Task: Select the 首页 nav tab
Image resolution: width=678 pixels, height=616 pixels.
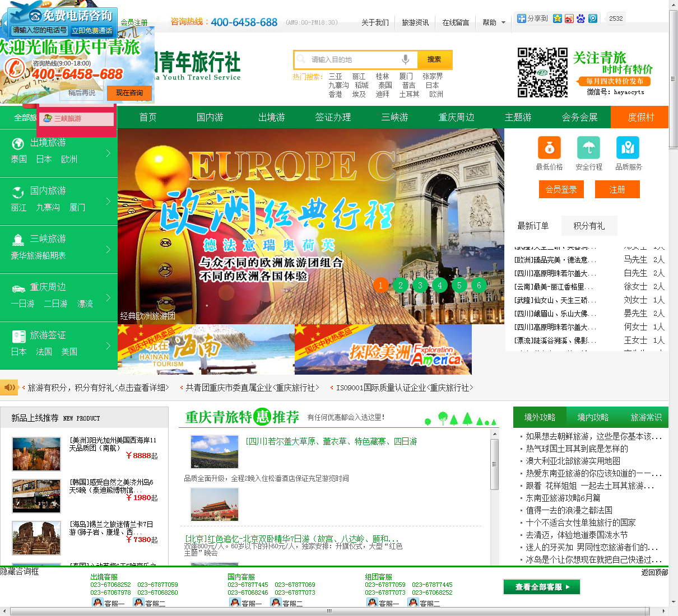Action: pyautogui.click(x=148, y=117)
